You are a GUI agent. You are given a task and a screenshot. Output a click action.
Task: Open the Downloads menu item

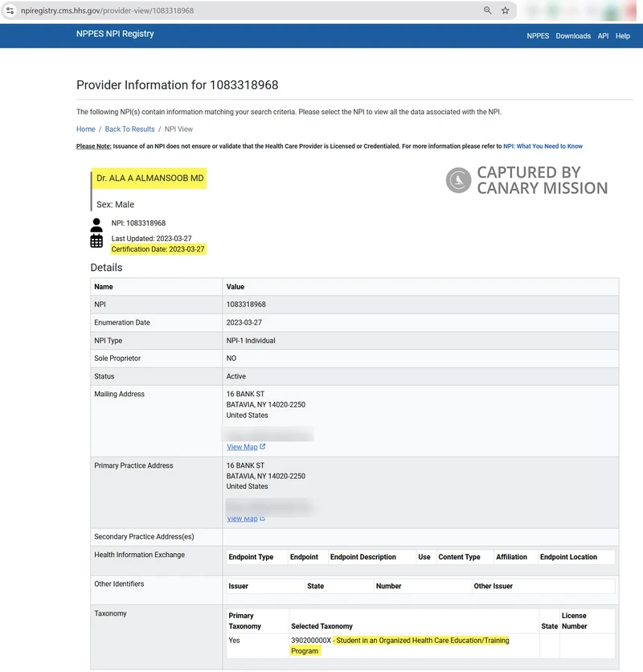tap(573, 36)
